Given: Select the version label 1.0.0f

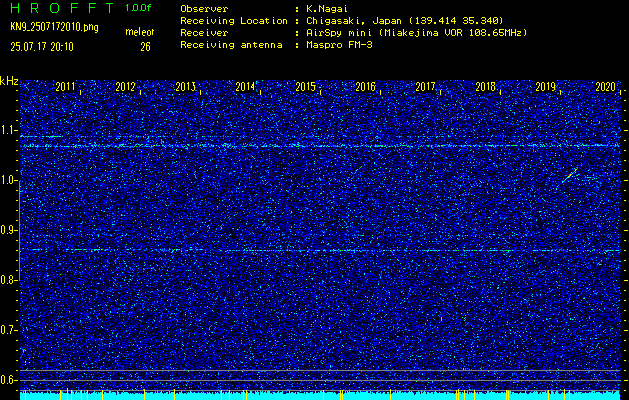Looking at the screenshot, I should (x=138, y=8).
